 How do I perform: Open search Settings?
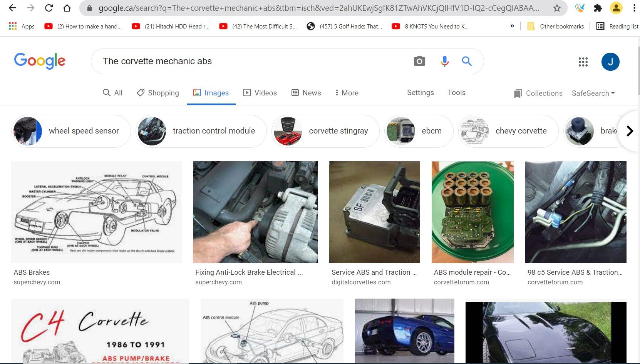click(x=421, y=92)
